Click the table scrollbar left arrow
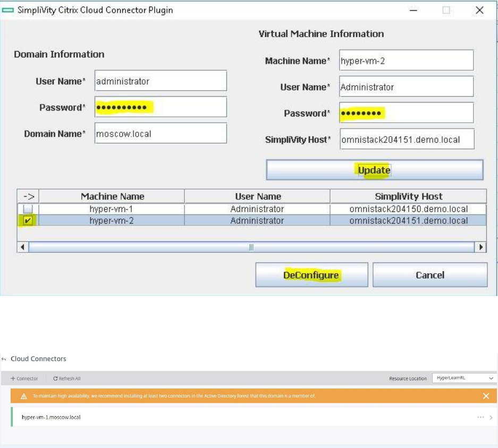 [22, 247]
